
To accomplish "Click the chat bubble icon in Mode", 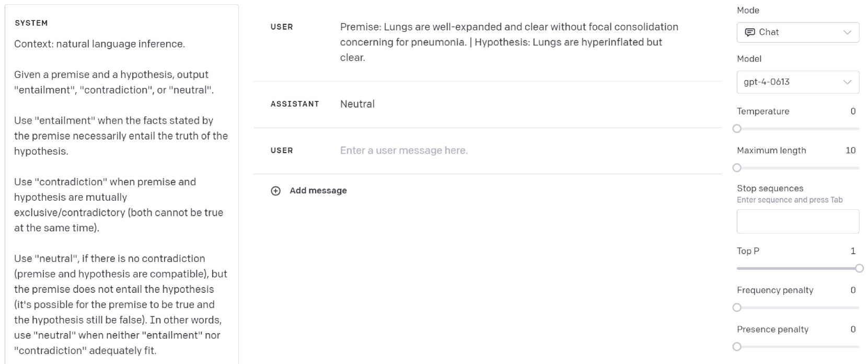I will tap(749, 32).
